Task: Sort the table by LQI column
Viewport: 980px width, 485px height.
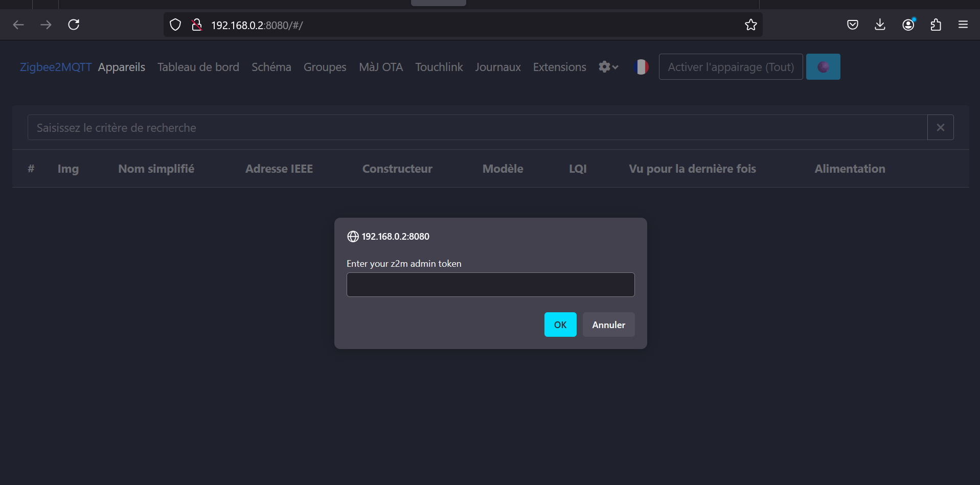Action: (x=578, y=169)
